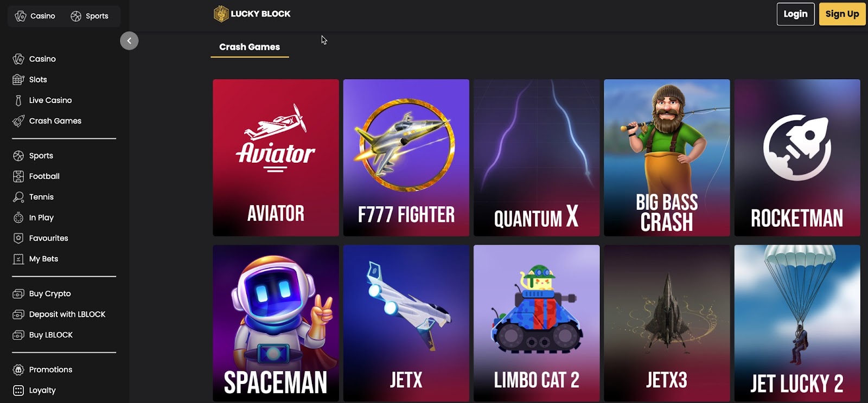Launch the Spaceman game tile

(276, 323)
